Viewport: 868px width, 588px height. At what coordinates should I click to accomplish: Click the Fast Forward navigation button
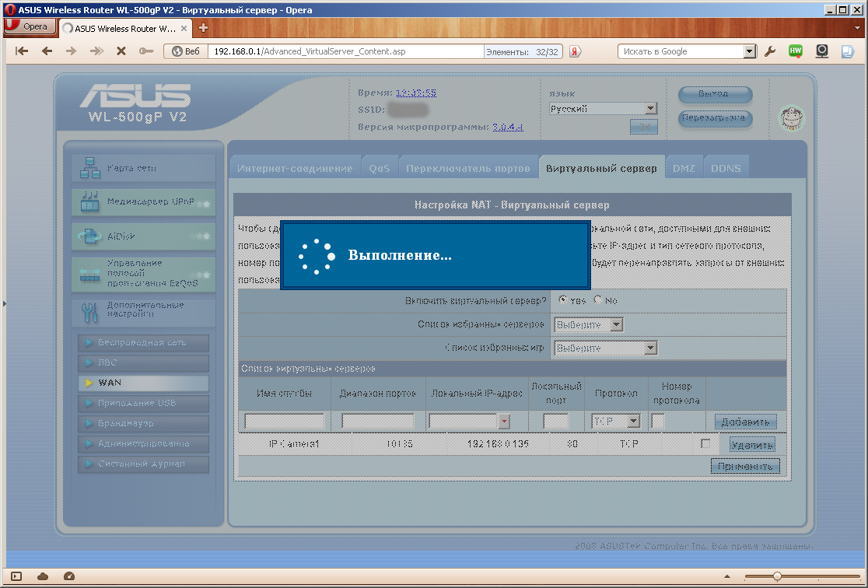pyautogui.click(x=97, y=51)
